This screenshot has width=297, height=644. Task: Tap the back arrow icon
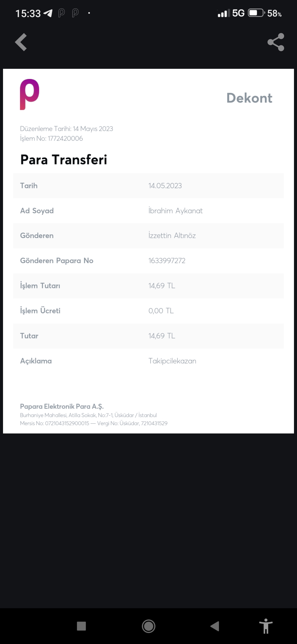21,42
